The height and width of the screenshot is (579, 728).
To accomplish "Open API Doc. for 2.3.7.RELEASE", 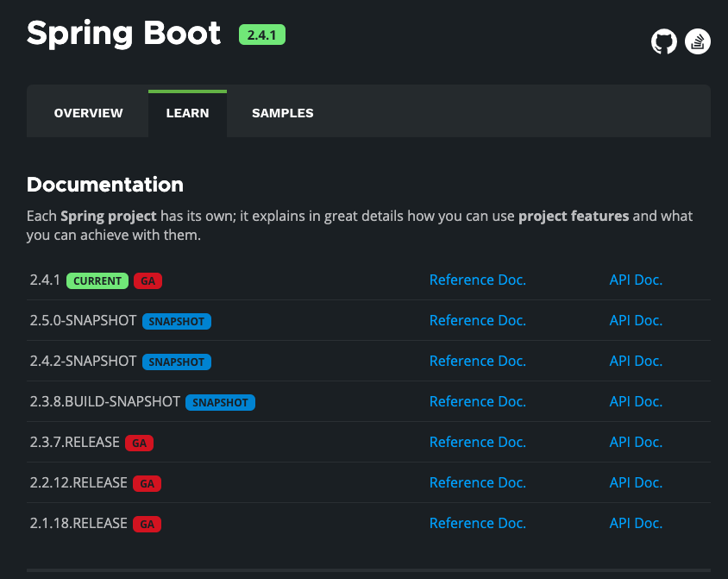I will pos(636,442).
